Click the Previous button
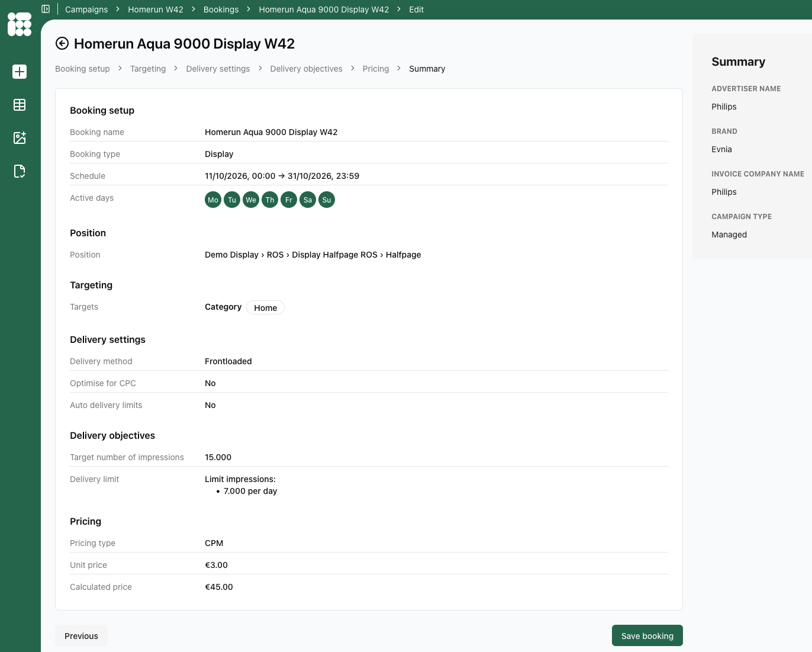Screen dimensions: 812x652 point(81,635)
